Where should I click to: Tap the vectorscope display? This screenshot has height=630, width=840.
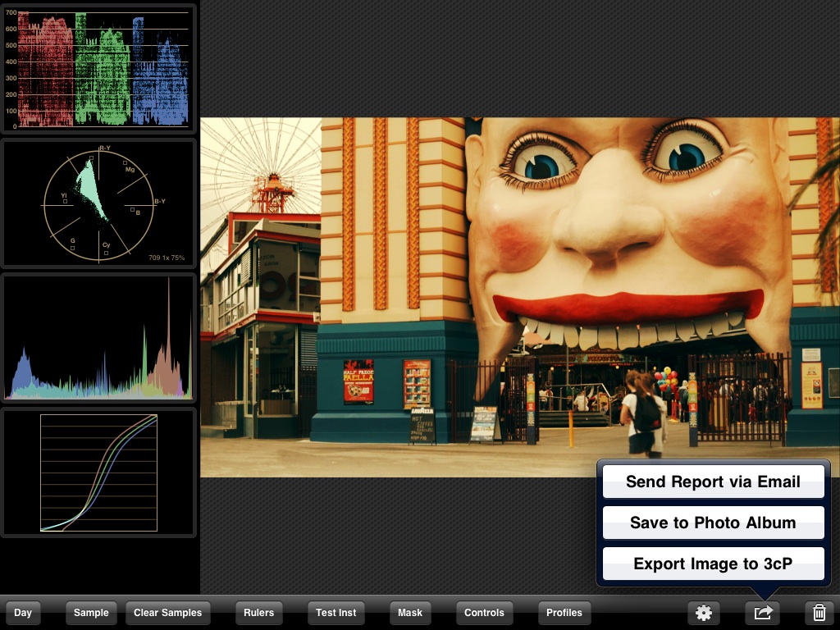98,203
